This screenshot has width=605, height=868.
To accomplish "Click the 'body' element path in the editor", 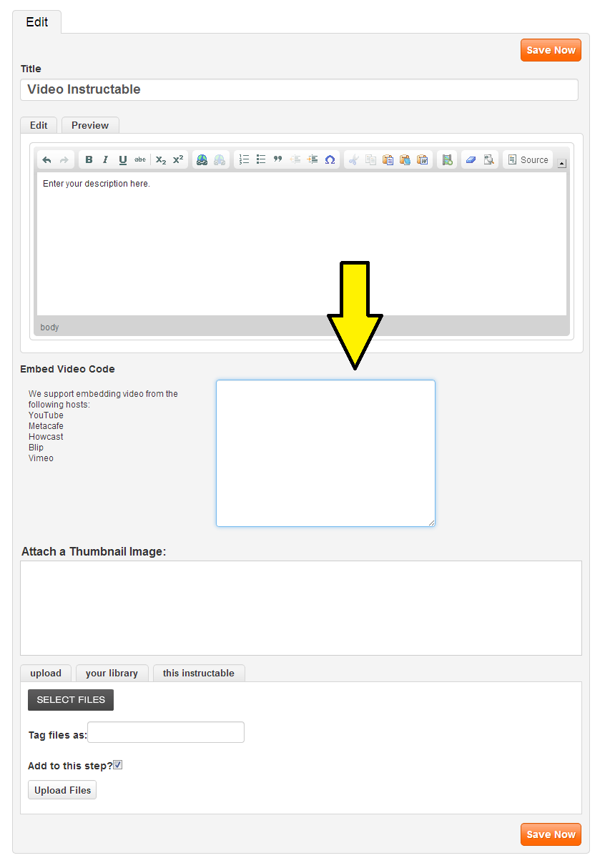I will coord(49,327).
